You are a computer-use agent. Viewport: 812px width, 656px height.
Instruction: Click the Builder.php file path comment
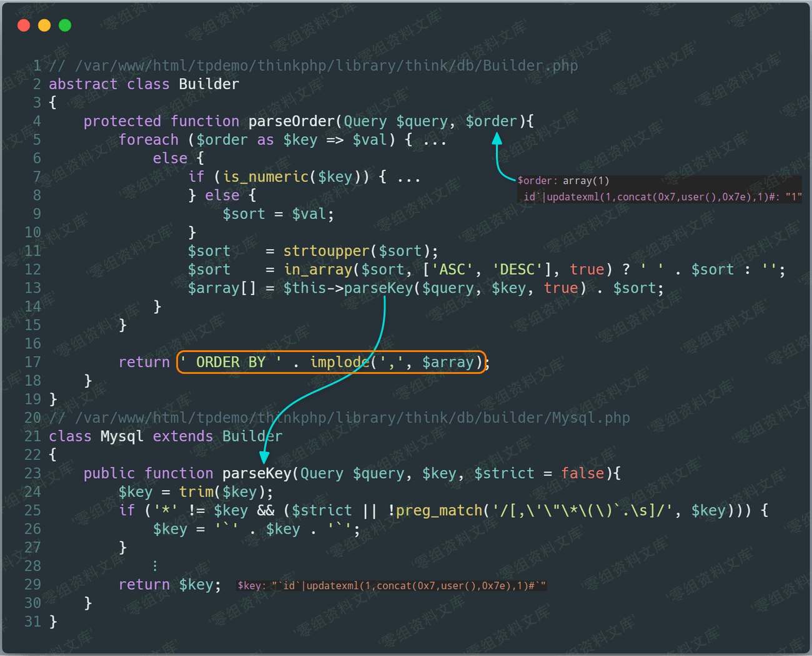pos(314,66)
